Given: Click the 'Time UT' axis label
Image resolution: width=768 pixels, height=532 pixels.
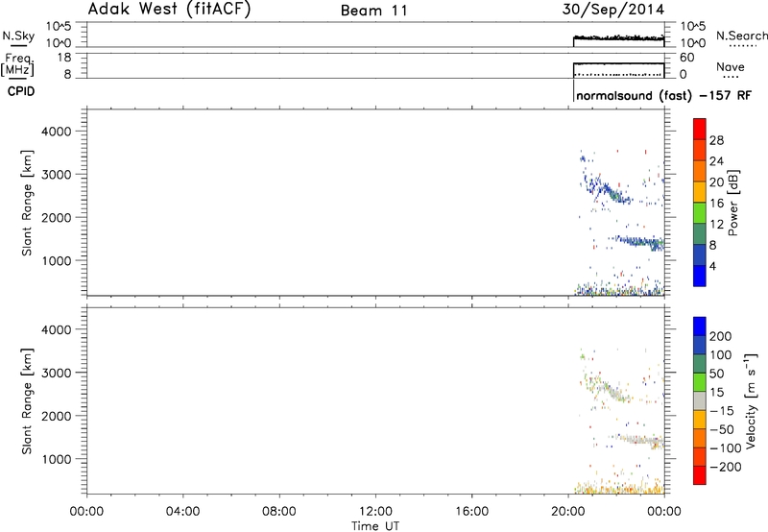Looking at the screenshot, I should [x=375, y=526].
